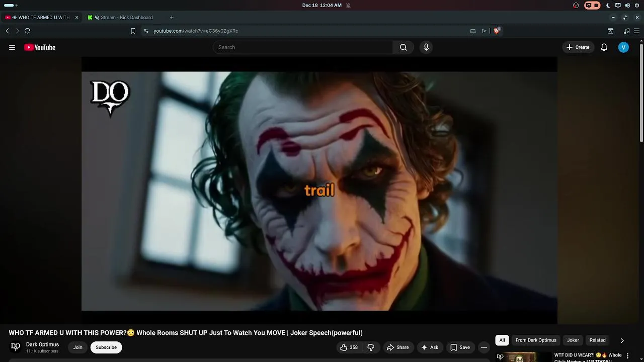Viewport: 644px width, 362px height.
Task: Click the Dark Optimus channel avatar
Action: click(x=16, y=347)
